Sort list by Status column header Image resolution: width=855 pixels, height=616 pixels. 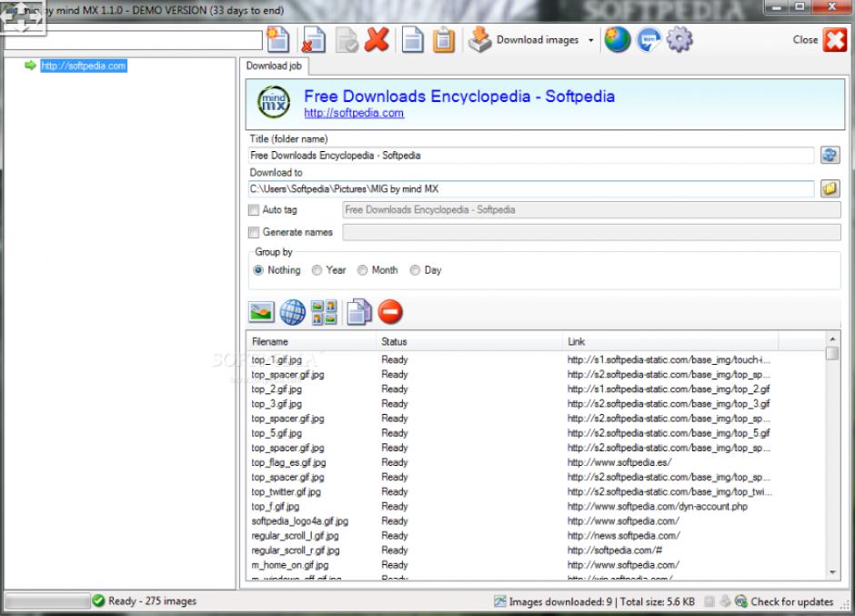[469, 341]
